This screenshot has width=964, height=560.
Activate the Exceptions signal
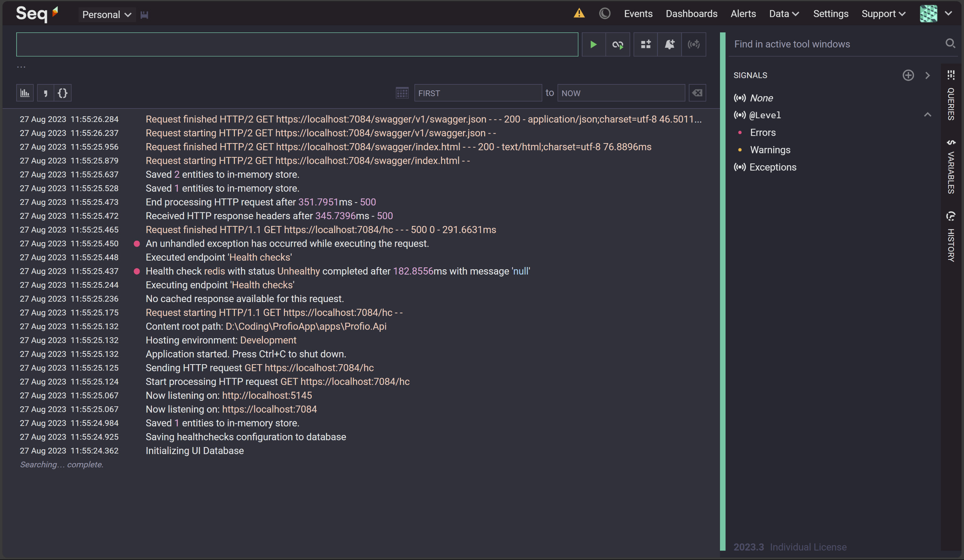click(x=772, y=167)
